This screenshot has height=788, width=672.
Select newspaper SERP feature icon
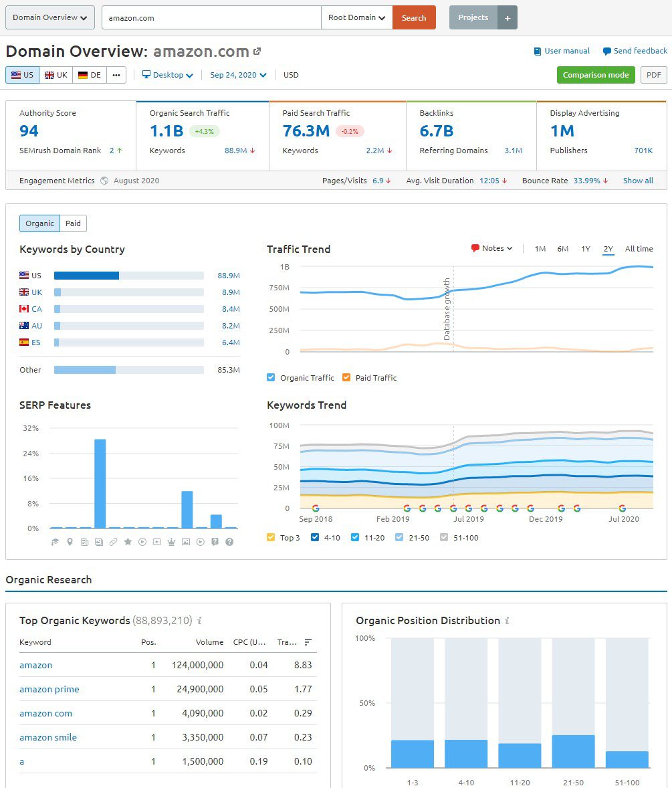coord(84,542)
